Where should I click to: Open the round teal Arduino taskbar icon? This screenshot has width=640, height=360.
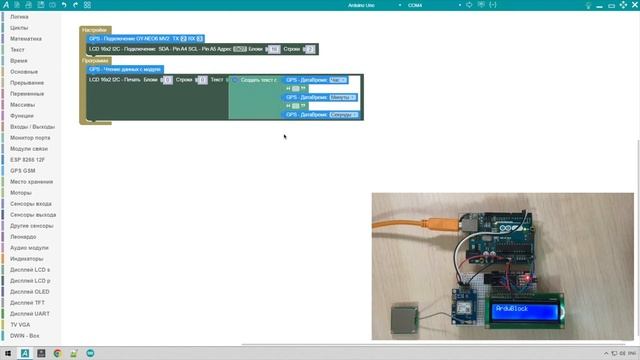click(90, 353)
